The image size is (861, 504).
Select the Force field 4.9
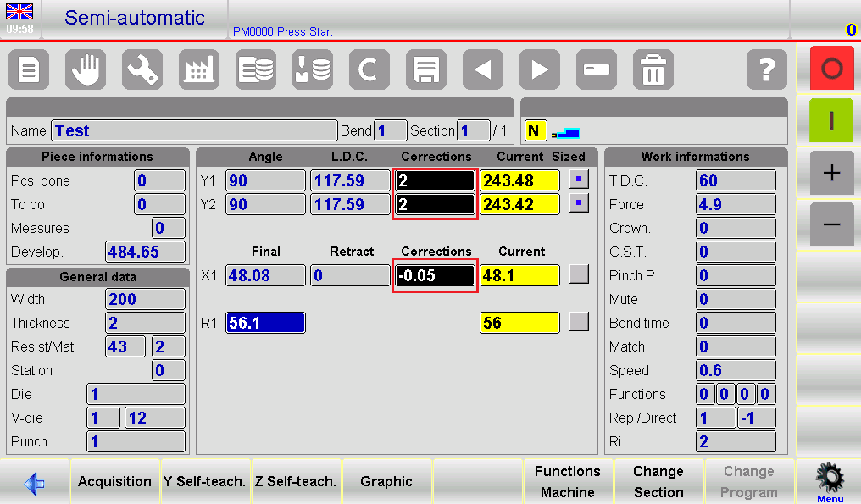tap(736, 204)
